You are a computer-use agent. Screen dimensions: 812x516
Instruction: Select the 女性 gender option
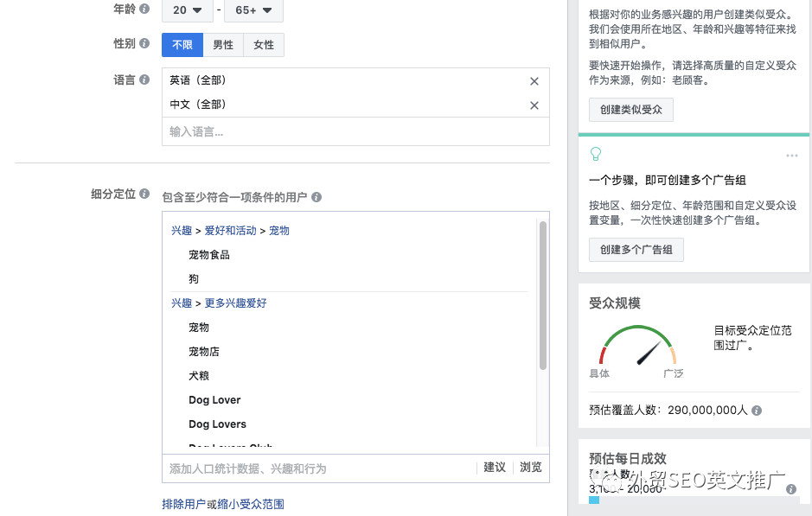coord(264,44)
